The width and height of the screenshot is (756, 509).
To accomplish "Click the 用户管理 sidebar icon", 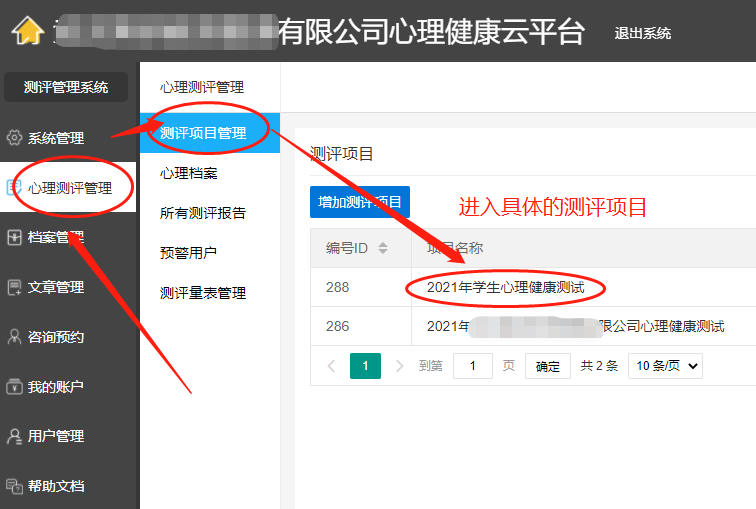I will 14,436.
